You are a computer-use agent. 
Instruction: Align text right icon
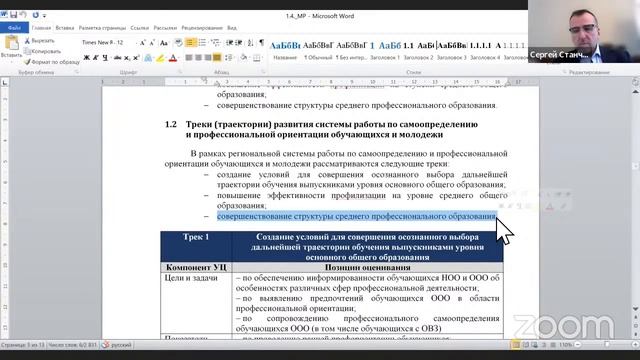click(x=208, y=58)
